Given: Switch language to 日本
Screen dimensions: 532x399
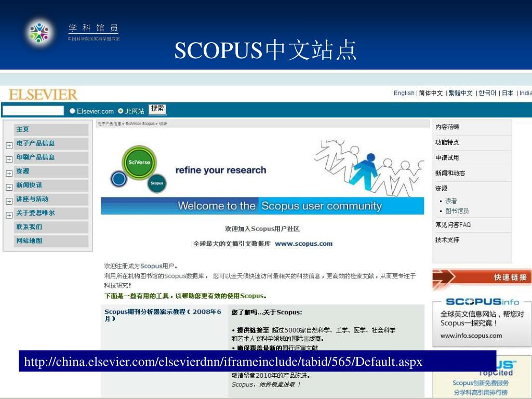Looking at the screenshot, I should pos(508,93).
